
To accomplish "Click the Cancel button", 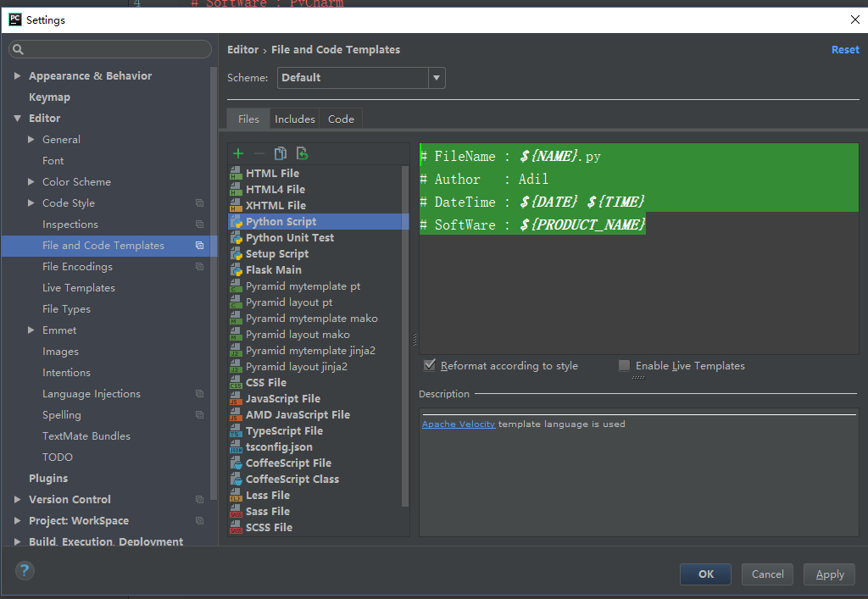I will [767, 574].
